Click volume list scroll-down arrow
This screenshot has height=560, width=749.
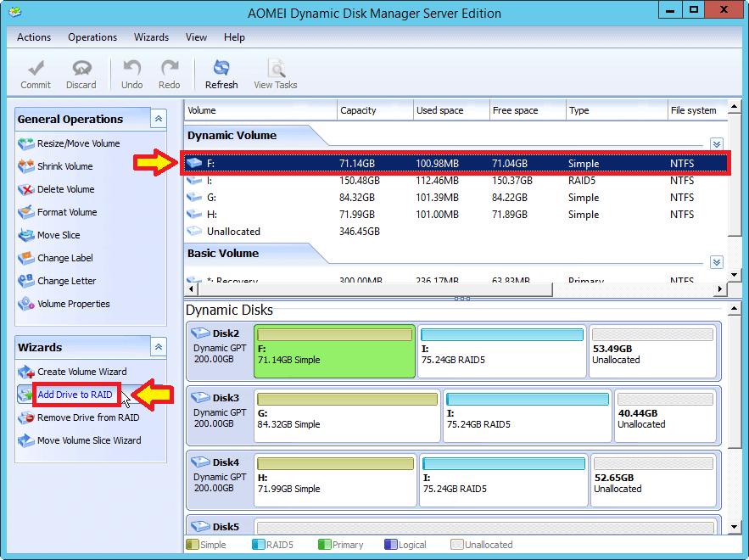click(735, 275)
